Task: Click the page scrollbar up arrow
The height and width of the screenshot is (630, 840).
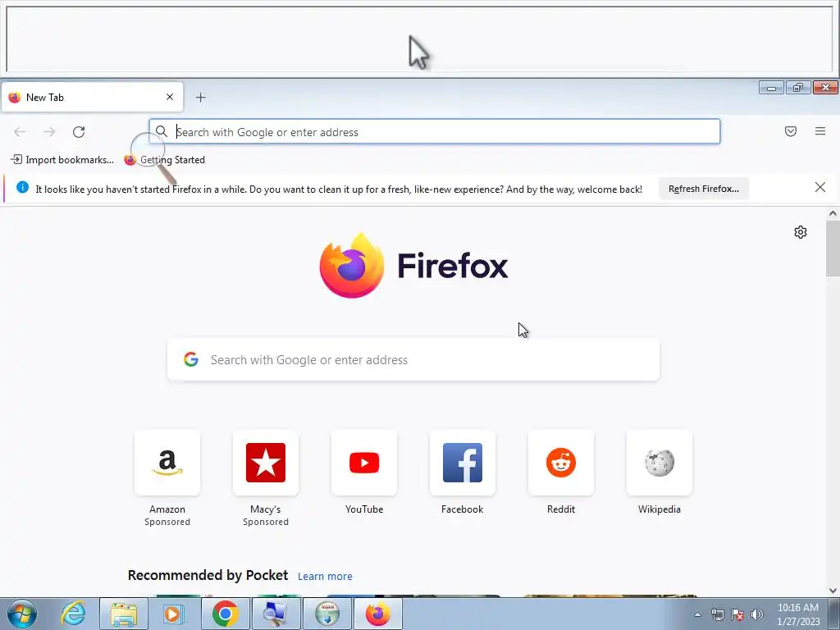Action: 833,213
